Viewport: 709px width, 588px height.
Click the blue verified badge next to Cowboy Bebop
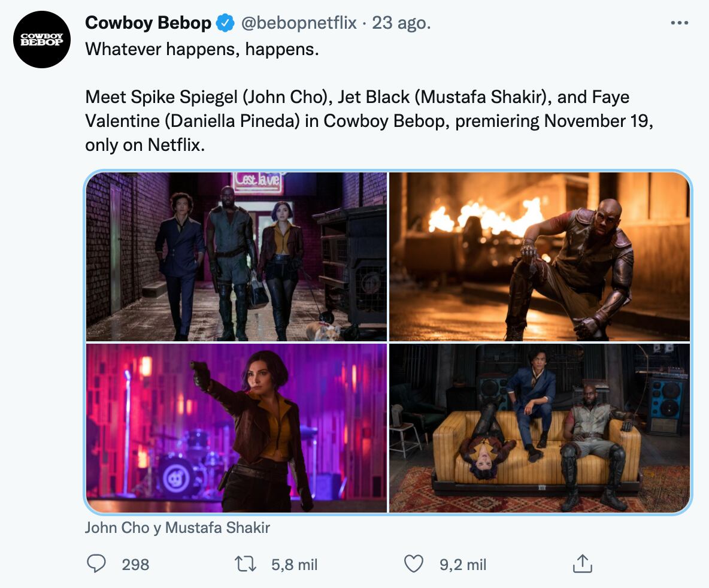pyautogui.click(x=224, y=23)
